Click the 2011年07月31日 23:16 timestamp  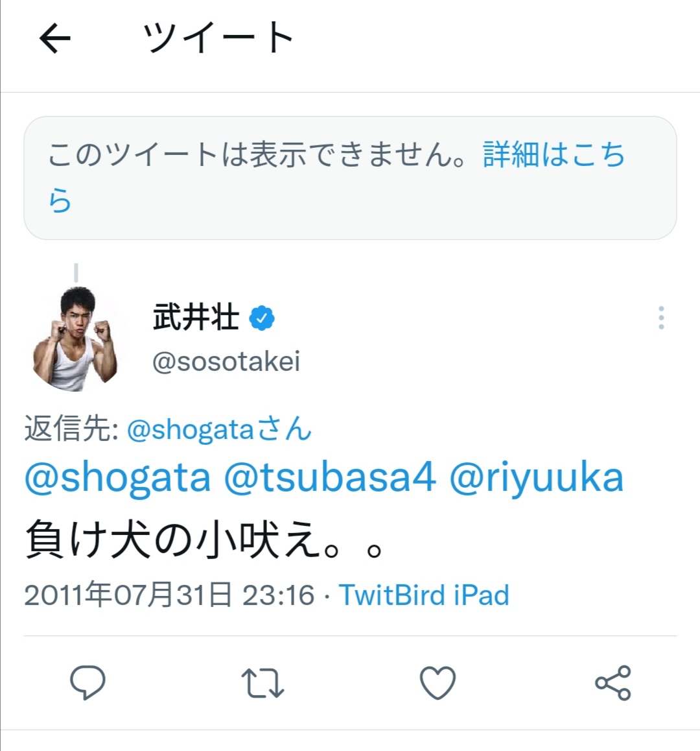coord(169,595)
